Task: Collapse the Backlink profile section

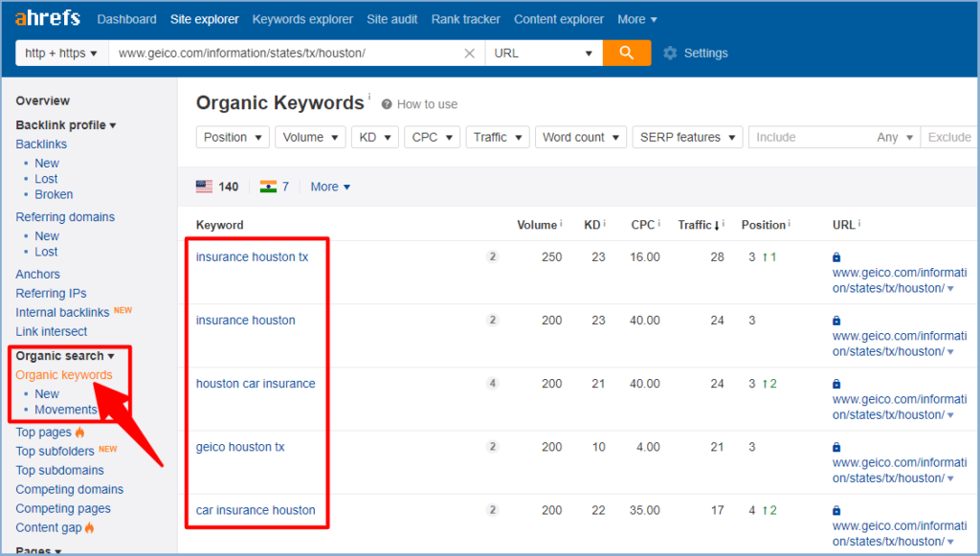Action: pyautogui.click(x=66, y=125)
